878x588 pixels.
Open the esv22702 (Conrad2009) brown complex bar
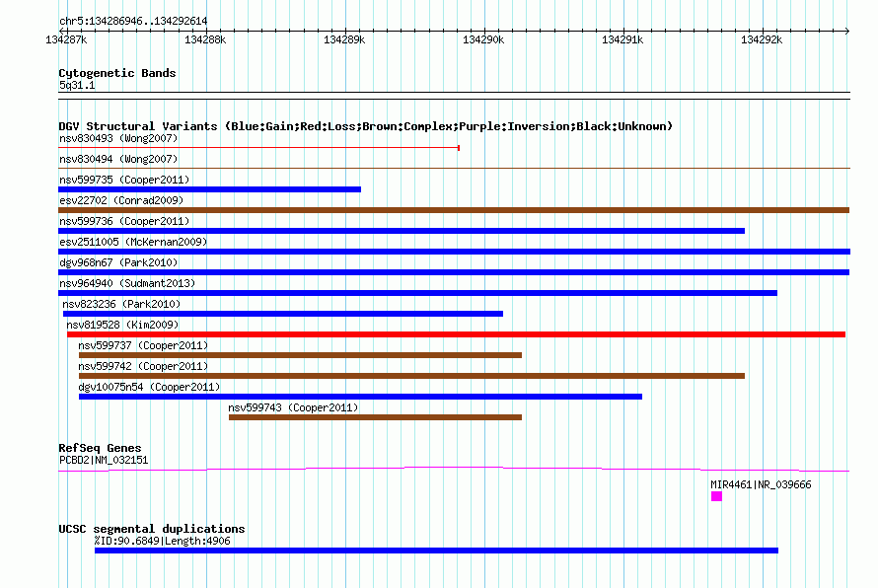454,210
